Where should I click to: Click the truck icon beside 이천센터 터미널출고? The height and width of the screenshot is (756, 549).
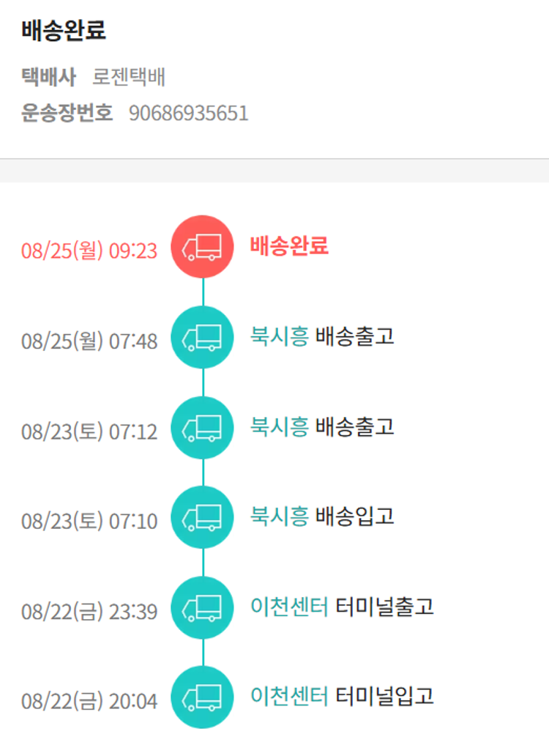[x=202, y=608]
